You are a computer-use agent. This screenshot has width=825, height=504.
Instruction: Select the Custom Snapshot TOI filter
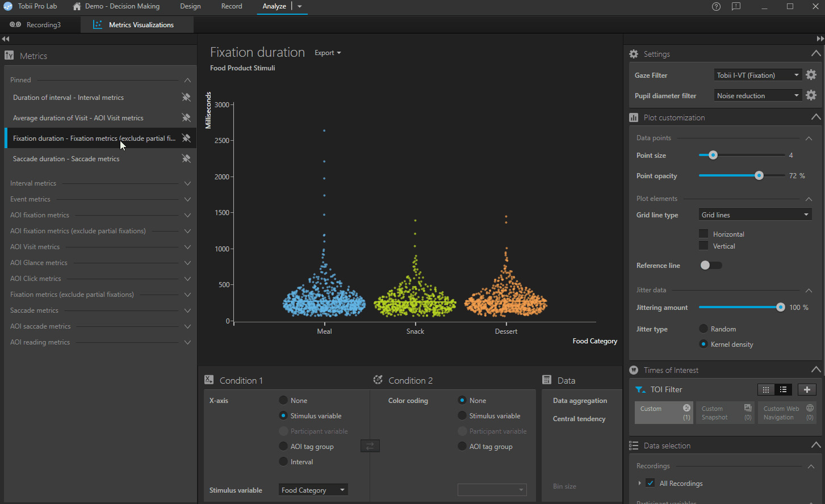click(726, 413)
